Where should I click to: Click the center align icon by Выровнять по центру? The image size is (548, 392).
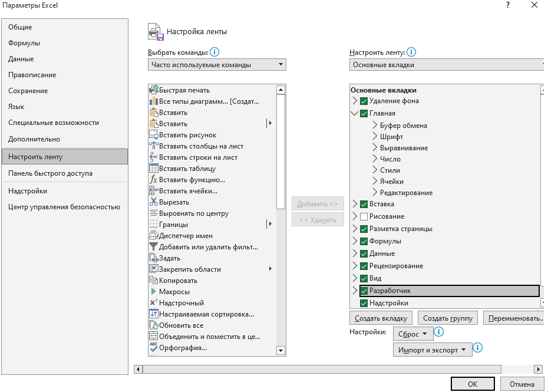[x=154, y=213]
